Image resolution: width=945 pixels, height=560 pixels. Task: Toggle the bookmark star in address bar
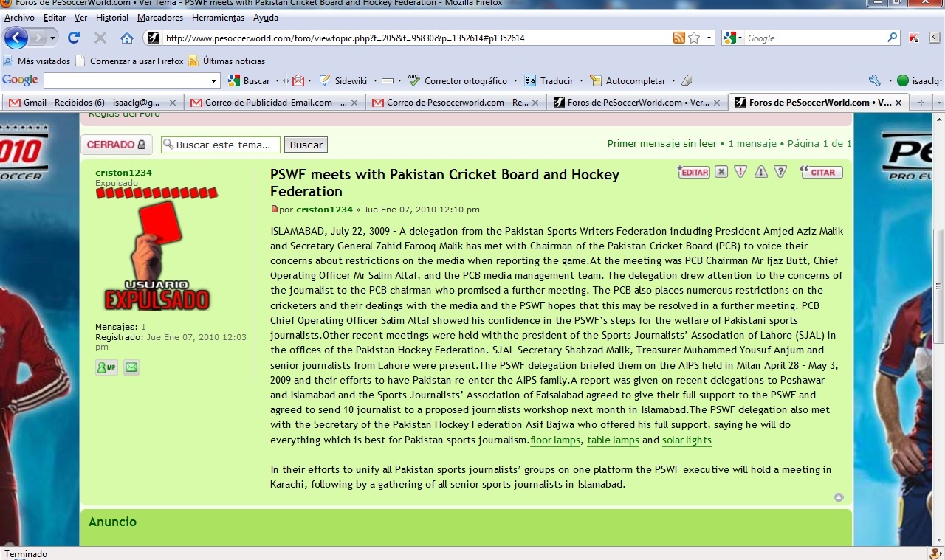(694, 38)
